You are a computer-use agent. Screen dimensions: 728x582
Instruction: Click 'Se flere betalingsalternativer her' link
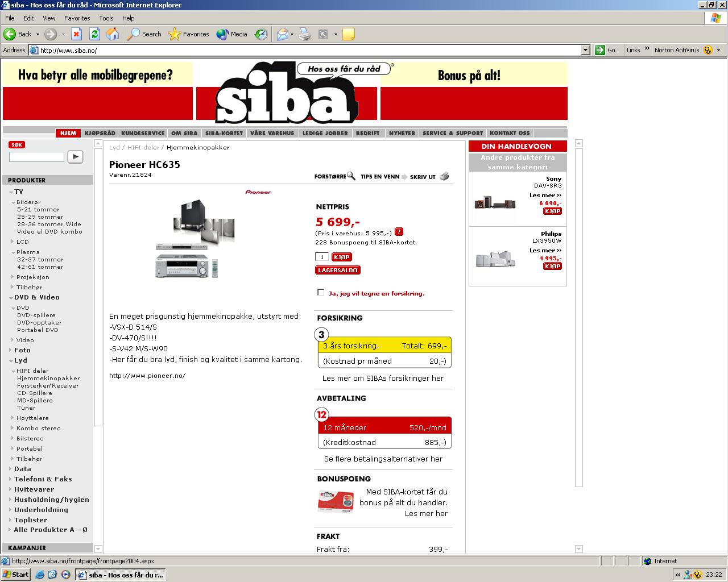(383, 459)
